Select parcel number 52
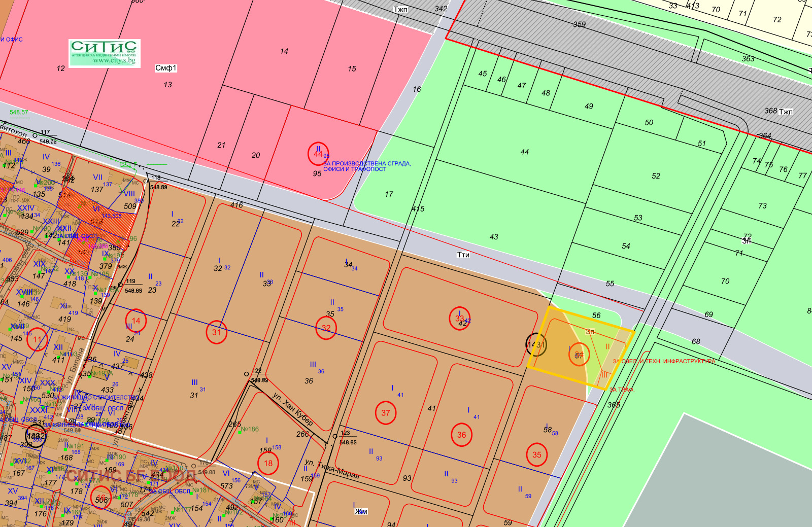This screenshot has width=812, height=527. click(x=656, y=176)
